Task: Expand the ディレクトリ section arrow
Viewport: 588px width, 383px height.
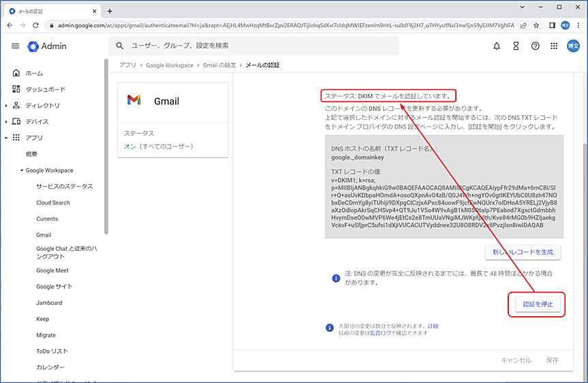Action: [x=6, y=106]
